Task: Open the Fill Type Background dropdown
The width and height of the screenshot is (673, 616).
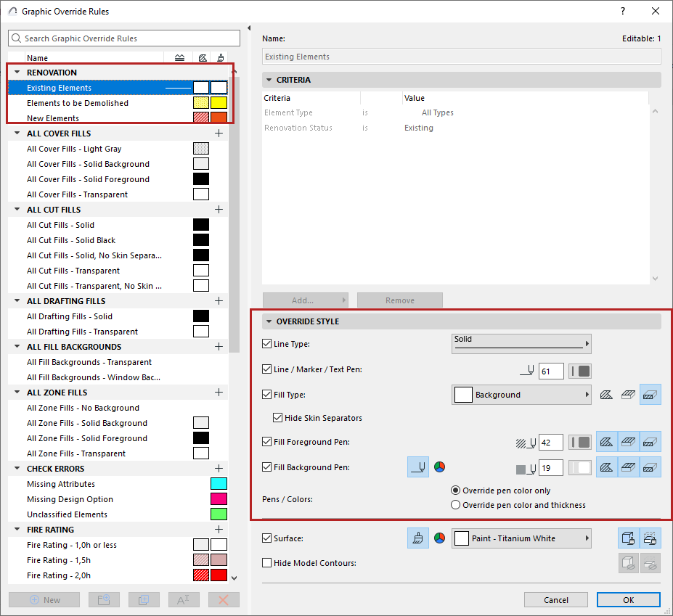Action: (x=521, y=395)
